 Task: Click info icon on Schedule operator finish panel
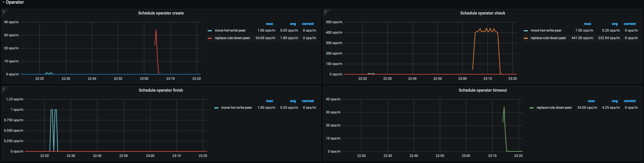click(x=4, y=89)
